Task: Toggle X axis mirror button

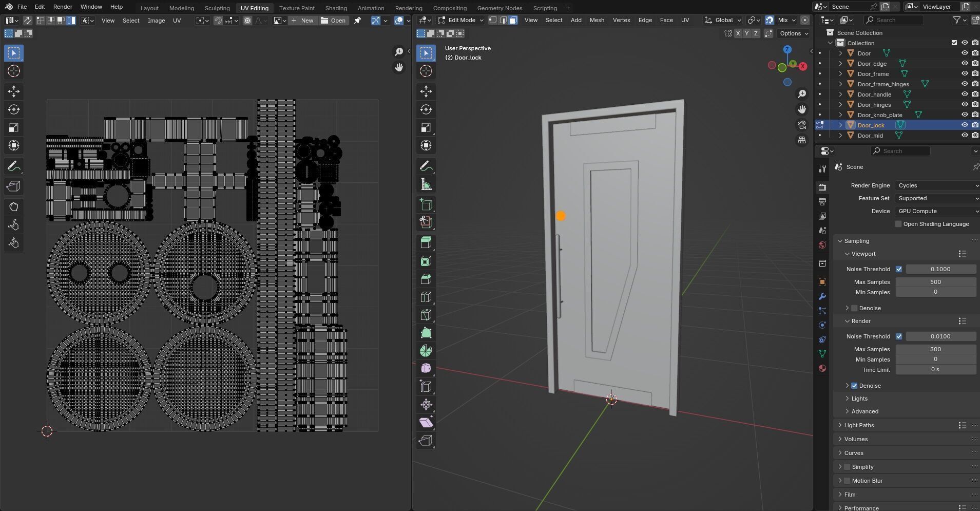Action: click(x=738, y=33)
